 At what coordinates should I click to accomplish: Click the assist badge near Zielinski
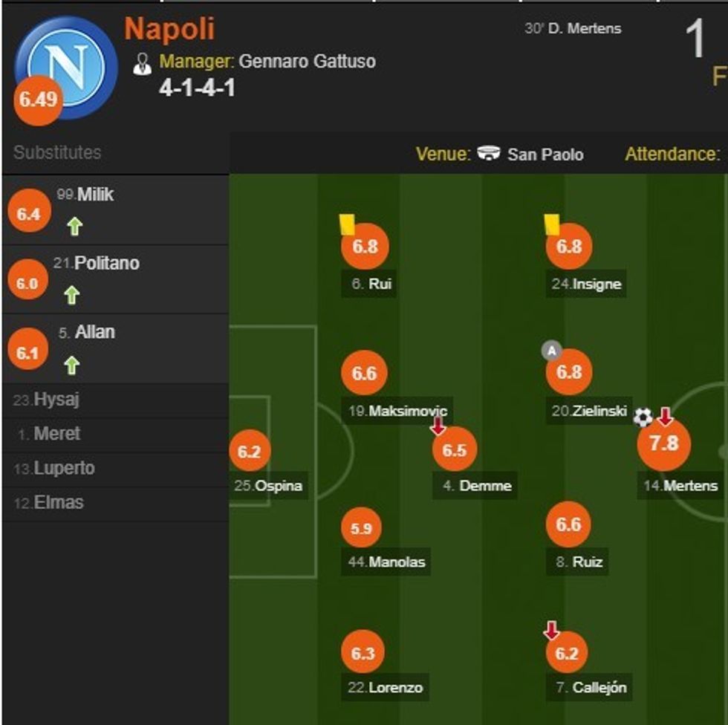click(x=551, y=351)
